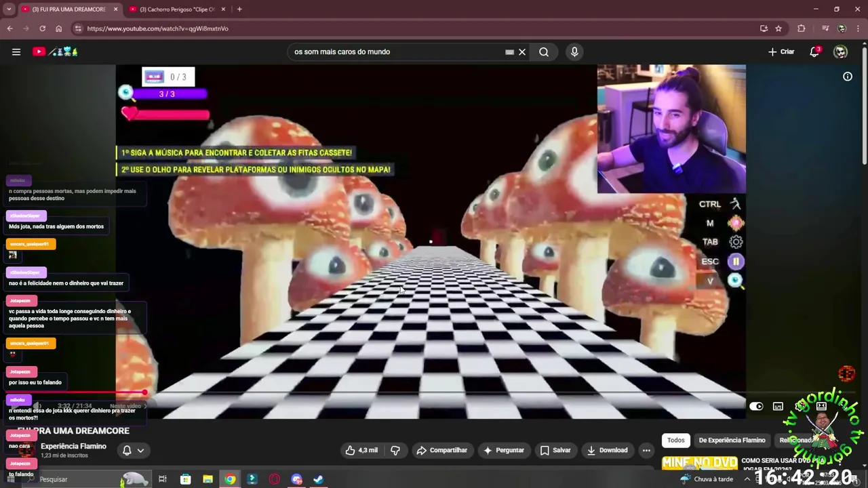Open MINE NO DVD recommended thumbnail
Viewport: 868px width, 488px height.
click(699, 463)
